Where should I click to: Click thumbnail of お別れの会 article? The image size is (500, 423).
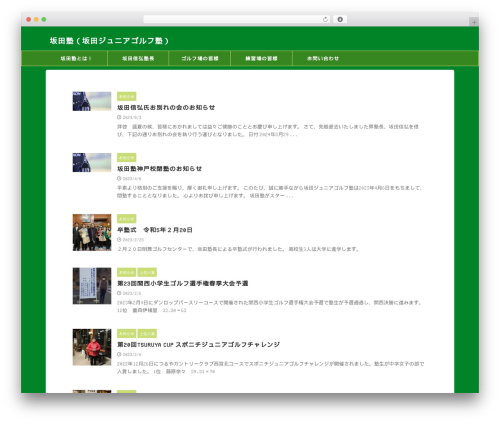pyautogui.click(x=92, y=101)
